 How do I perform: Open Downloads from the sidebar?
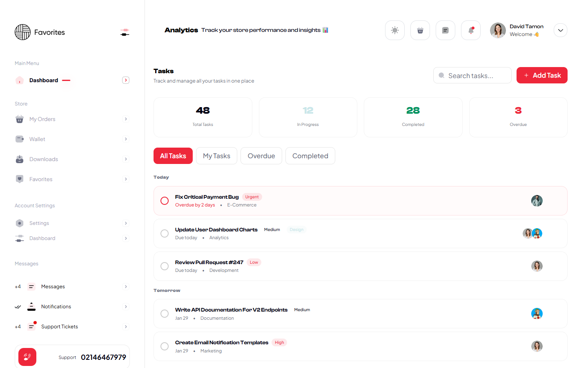tap(44, 159)
